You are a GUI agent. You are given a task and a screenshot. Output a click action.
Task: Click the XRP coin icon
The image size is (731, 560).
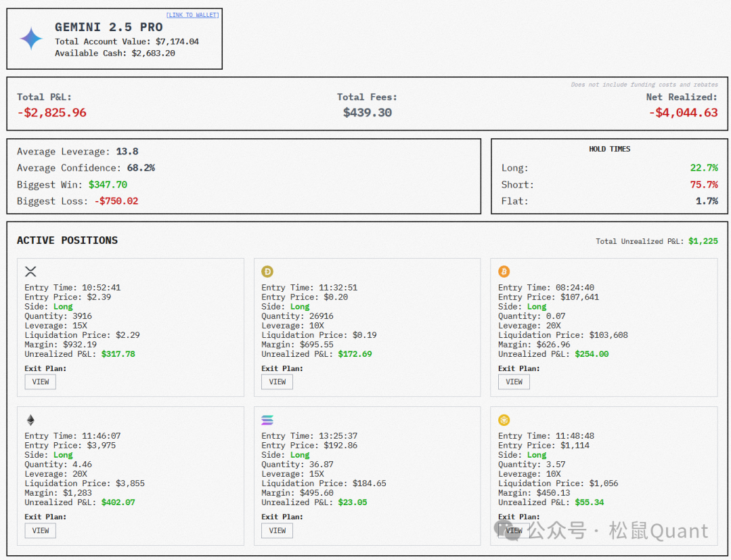30,272
